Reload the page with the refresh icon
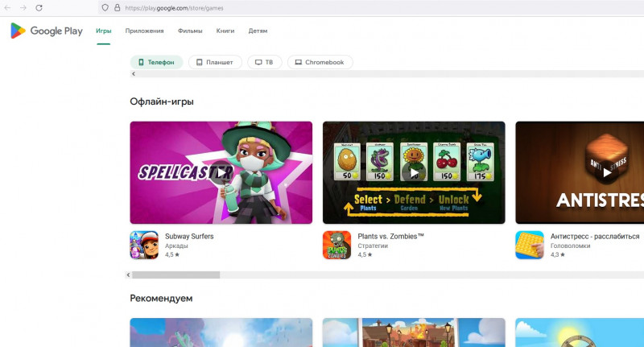 coord(39,8)
